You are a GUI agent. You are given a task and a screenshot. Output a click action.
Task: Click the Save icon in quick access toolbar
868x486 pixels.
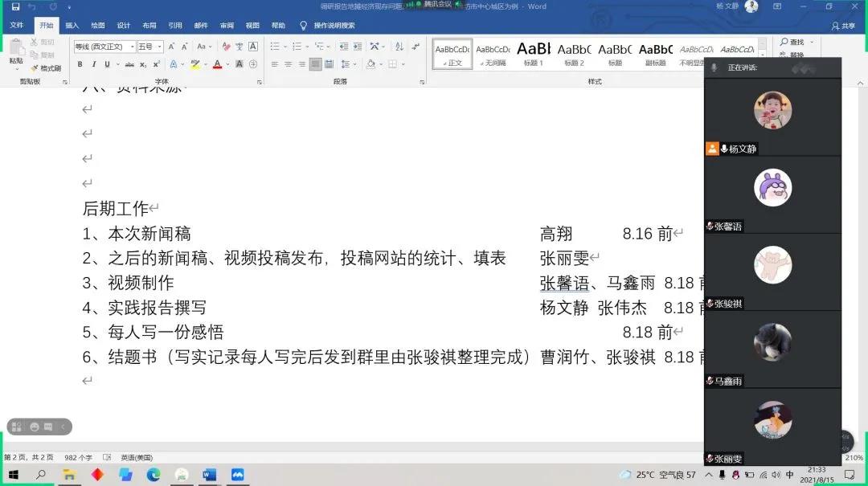(15, 6)
